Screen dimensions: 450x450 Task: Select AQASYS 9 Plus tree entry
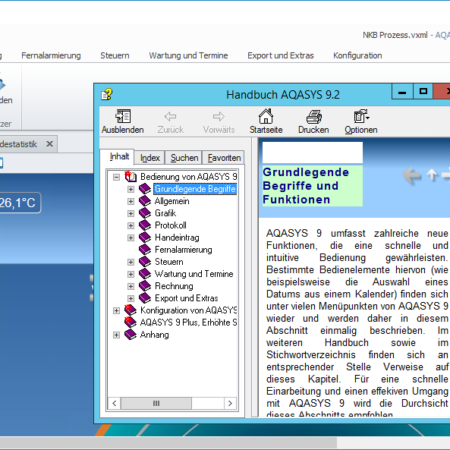pos(188,322)
